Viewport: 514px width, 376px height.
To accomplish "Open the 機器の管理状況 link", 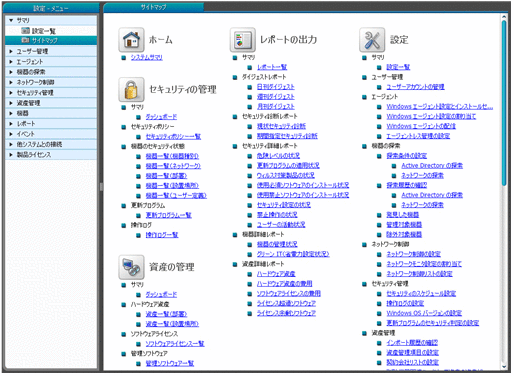I will pos(277,244).
